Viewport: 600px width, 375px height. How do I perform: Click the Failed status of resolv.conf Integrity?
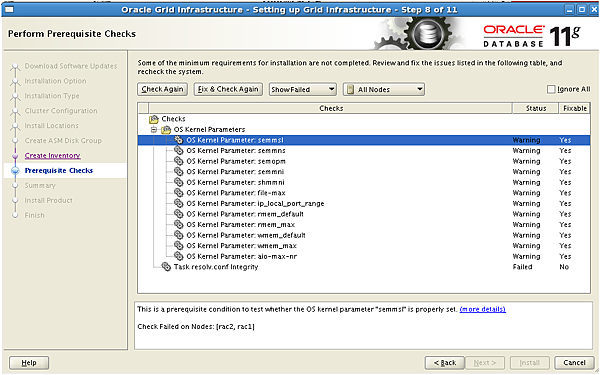coord(522,267)
